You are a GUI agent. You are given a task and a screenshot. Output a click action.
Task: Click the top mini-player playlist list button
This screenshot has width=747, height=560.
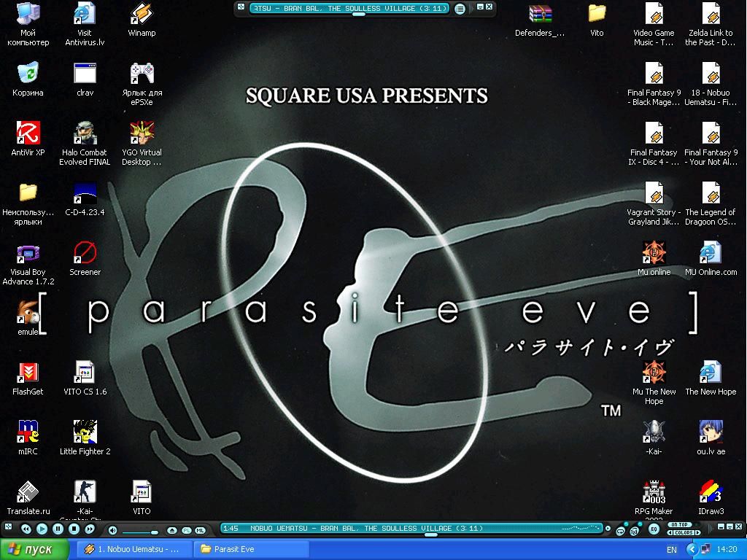point(460,9)
